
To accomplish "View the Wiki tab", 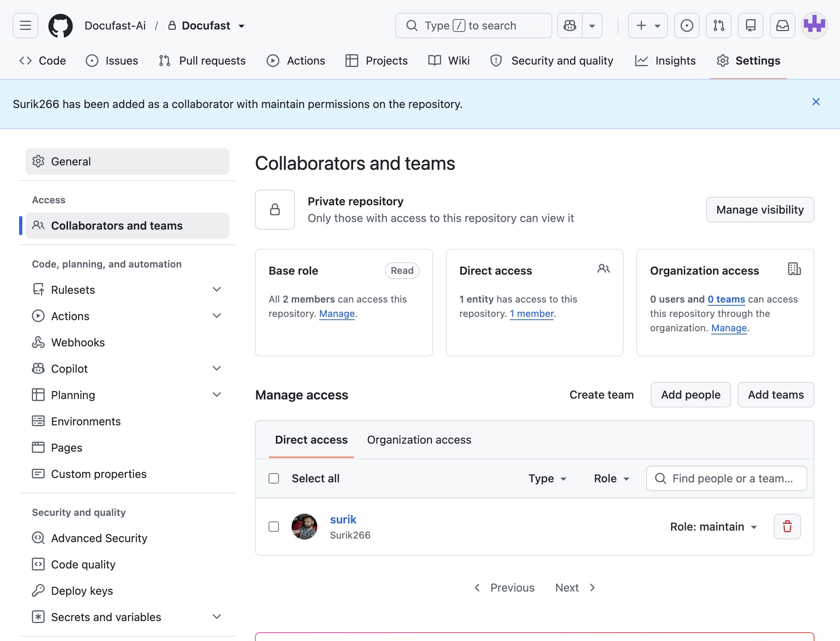I will click(449, 61).
